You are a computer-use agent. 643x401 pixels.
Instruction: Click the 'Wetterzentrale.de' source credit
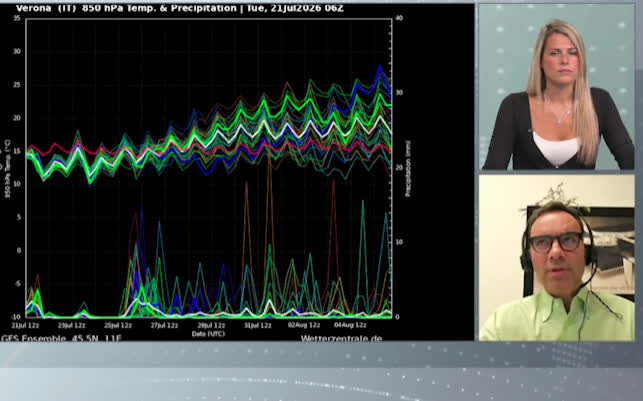point(341,338)
